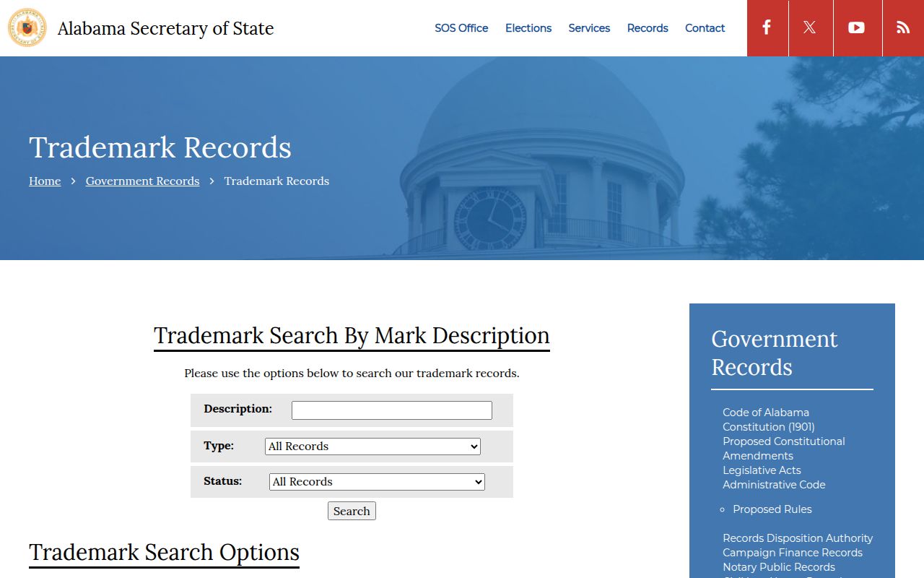This screenshot has width=924, height=578.
Task: Open the Facebook social icon
Action: (x=767, y=27)
